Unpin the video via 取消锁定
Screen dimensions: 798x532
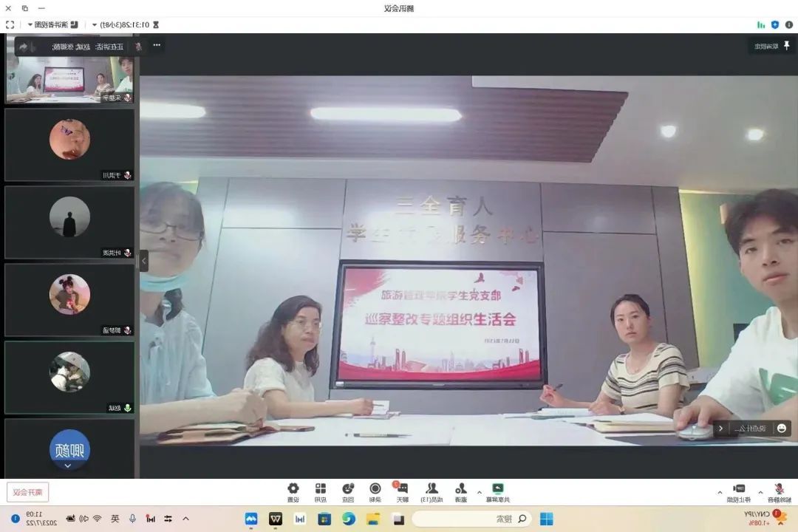pos(771,46)
